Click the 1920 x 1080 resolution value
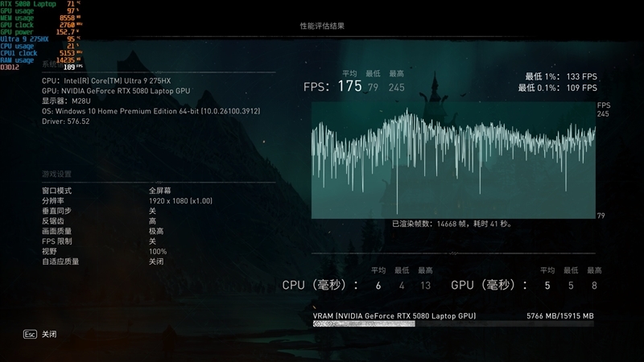The image size is (644, 362). (x=180, y=200)
